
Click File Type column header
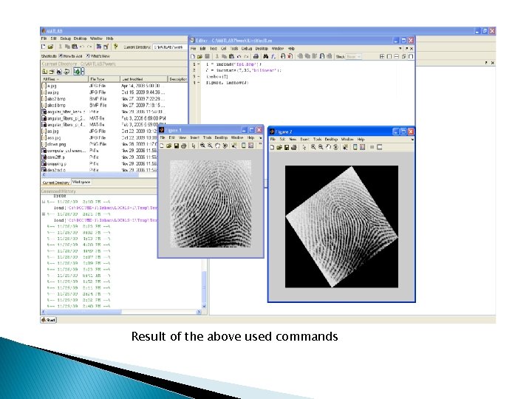tap(104, 79)
